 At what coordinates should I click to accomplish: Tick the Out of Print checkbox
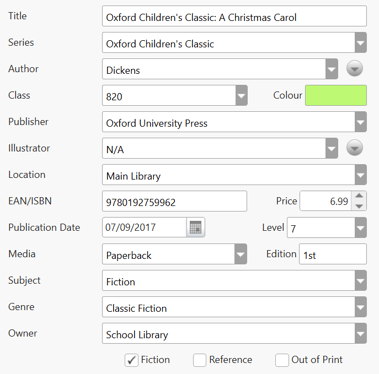pos(282,360)
